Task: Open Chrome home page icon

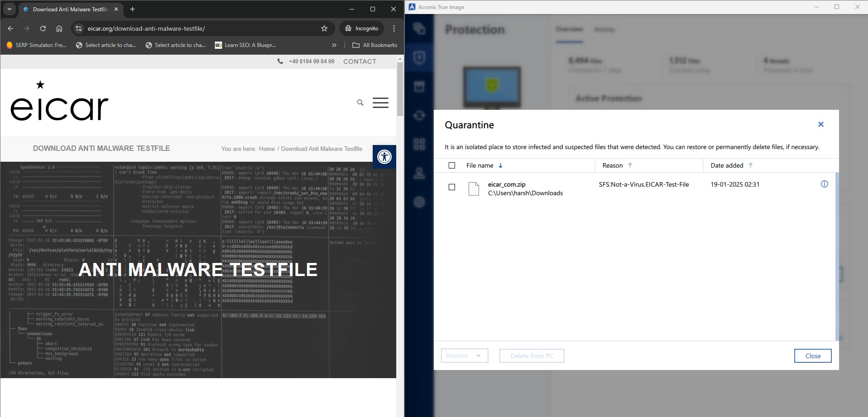Action: 59,28
